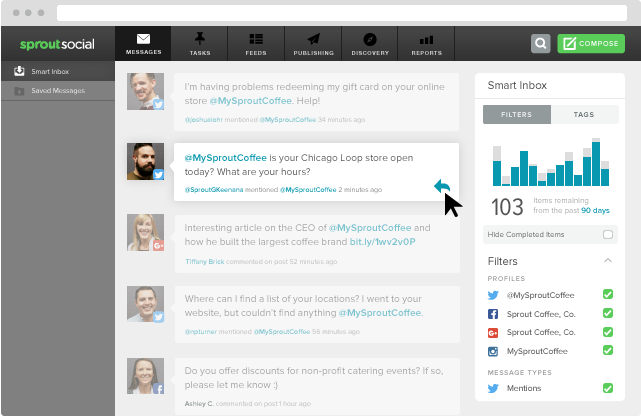
Task: Click the Facebook icon beside Sprout Coffee, Co.
Action: click(x=493, y=314)
